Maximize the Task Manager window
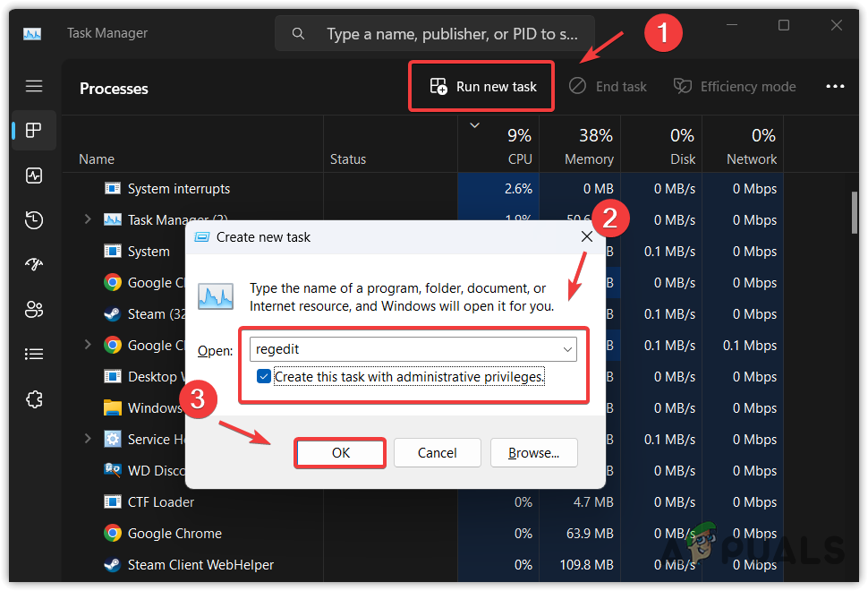The width and height of the screenshot is (868, 591). 783,25
